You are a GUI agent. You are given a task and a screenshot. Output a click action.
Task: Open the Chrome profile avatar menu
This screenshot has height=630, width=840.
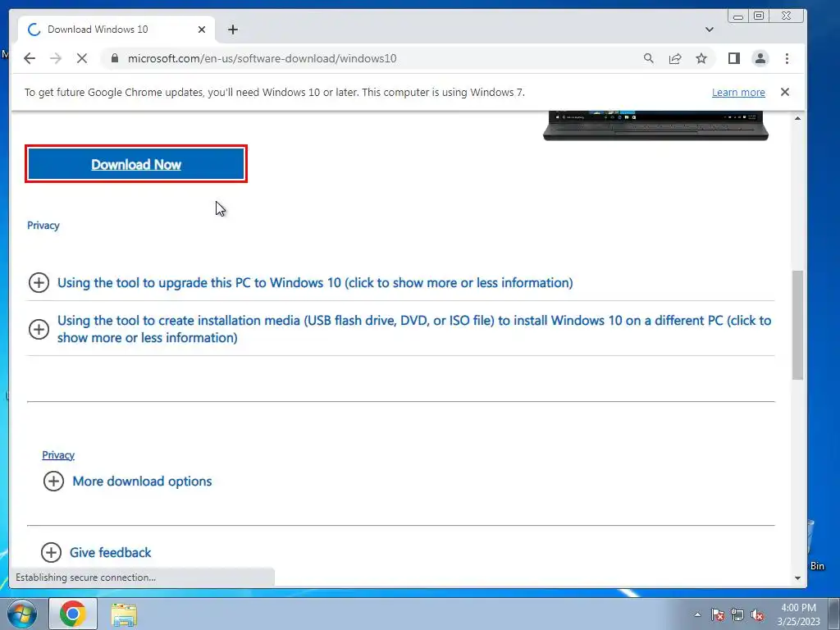pyautogui.click(x=760, y=58)
